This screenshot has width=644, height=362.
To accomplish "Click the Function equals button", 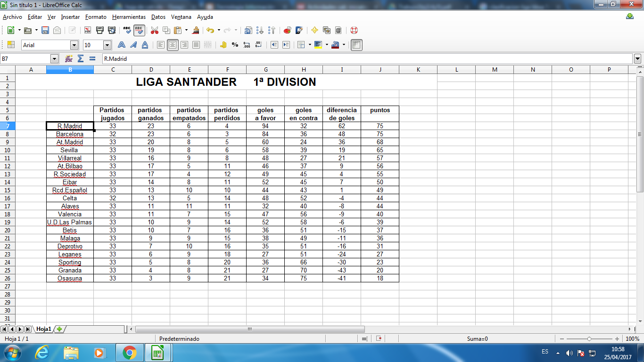I will [x=92, y=59].
